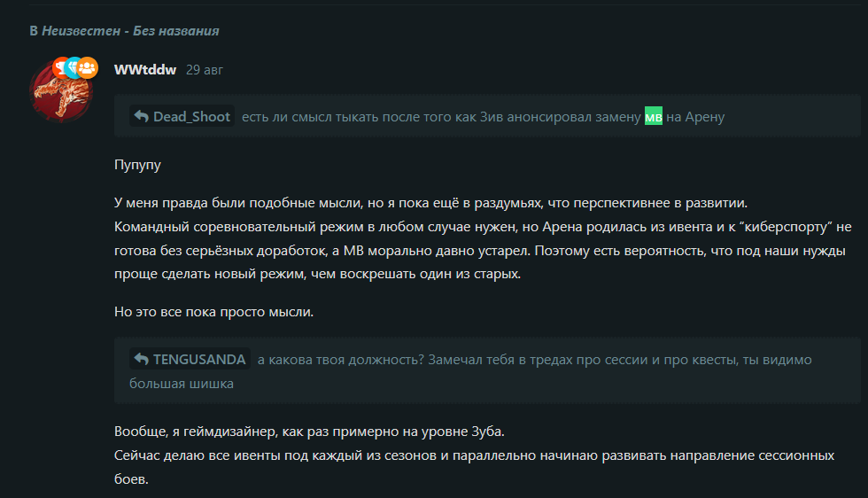The width and height of the screenshot is (868, 498).
Task: Click the word Пупупу in the post
Action: click(137, 165)
